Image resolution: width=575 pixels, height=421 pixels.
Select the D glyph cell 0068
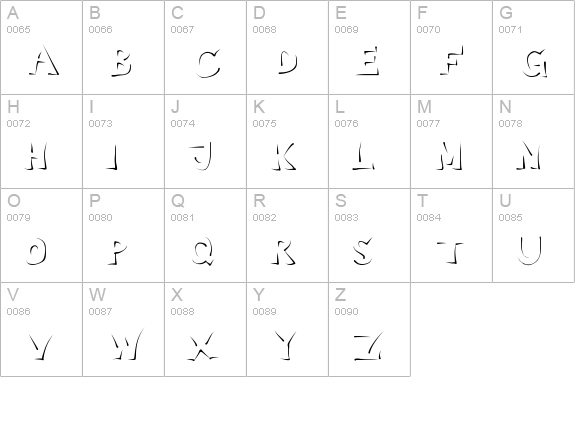pos(288,47)
